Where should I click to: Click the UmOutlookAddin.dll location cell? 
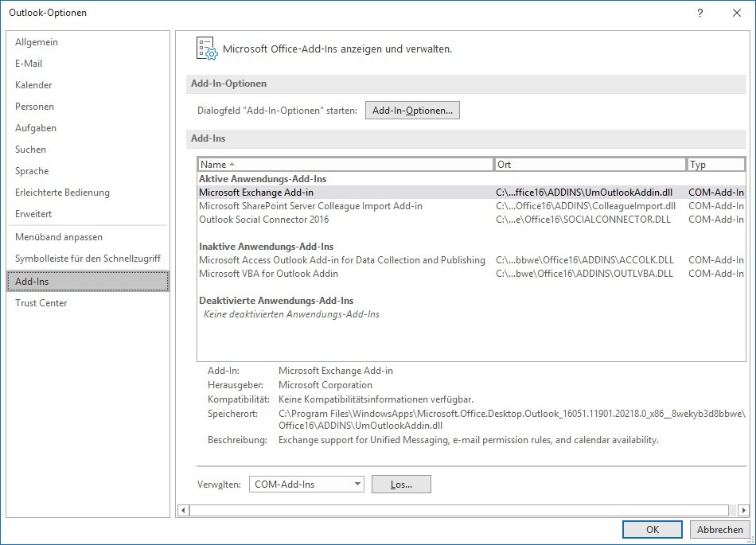[x=584, y=193]
